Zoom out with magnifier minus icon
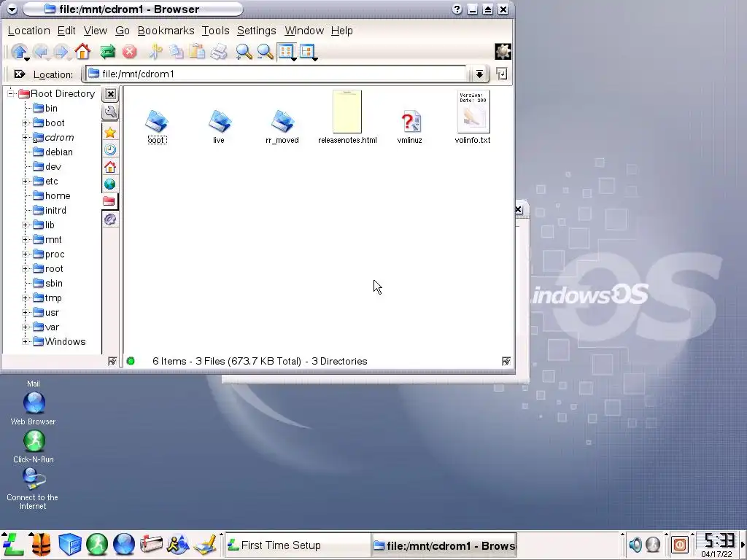 (x=265, y=52)
